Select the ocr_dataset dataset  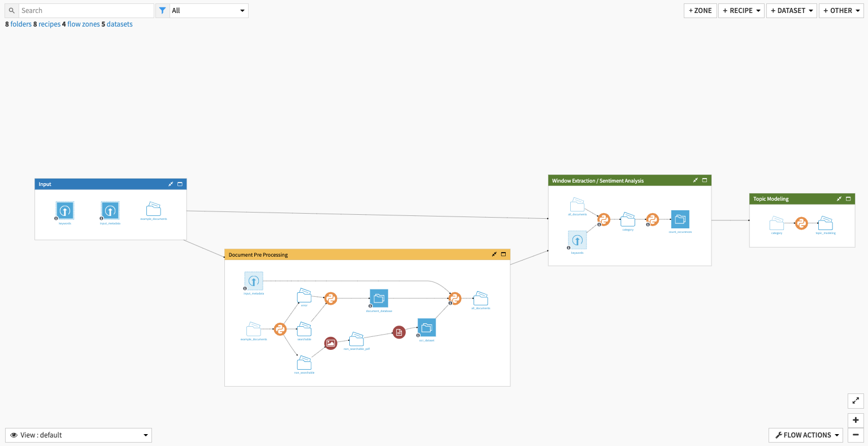coord(427,328)
